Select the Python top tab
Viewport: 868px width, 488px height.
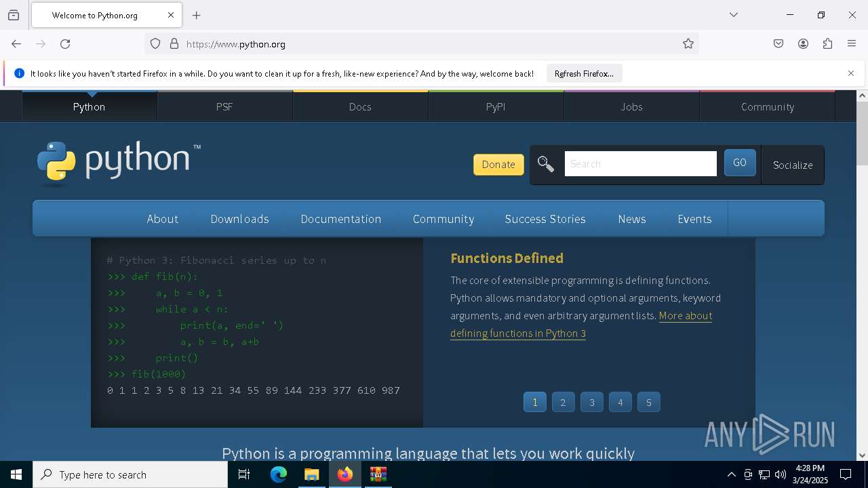click(x=89, y=106)
